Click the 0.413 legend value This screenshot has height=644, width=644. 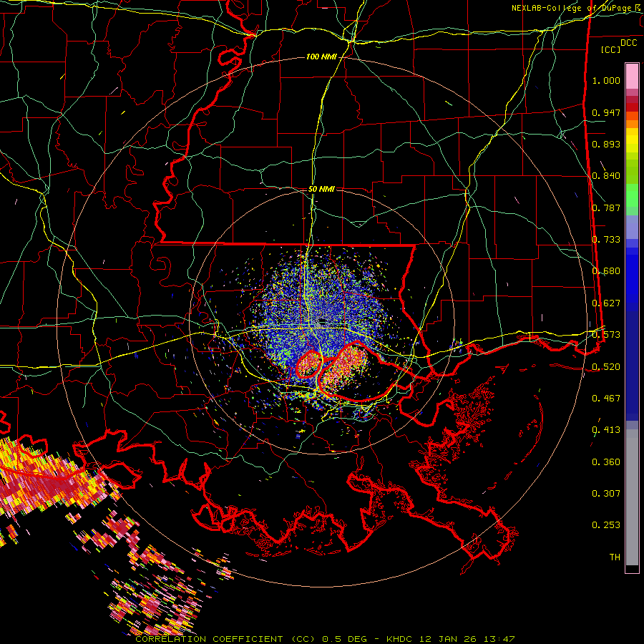606,430
